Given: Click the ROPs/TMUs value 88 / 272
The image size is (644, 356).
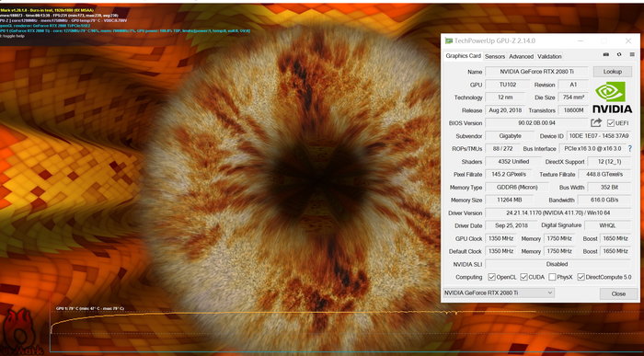Looking at the screenshot, I should [502, 149].
